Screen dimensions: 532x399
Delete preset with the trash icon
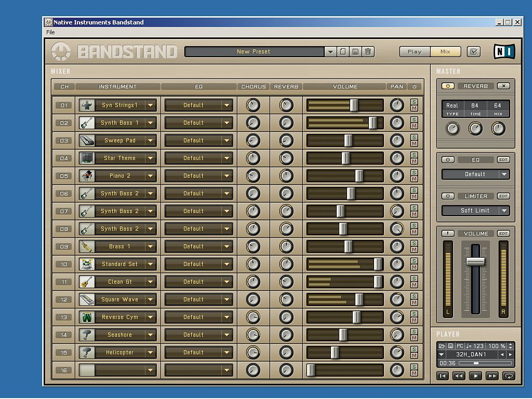coord(368,51)
